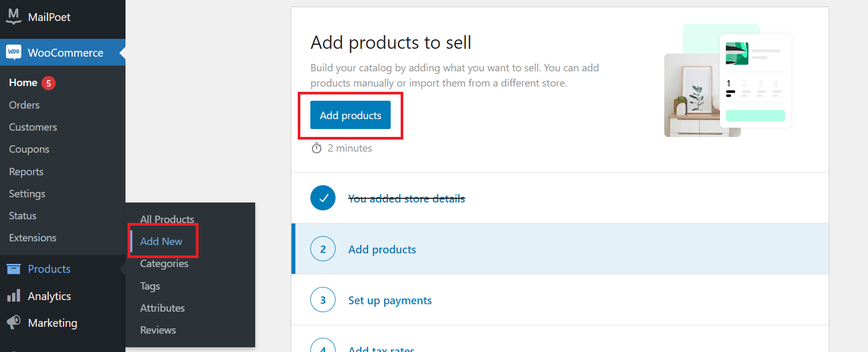Viewport: 868px width, 352px height.
Task: Open Categories from the Products submenu
Action: (x=164, y=263)
